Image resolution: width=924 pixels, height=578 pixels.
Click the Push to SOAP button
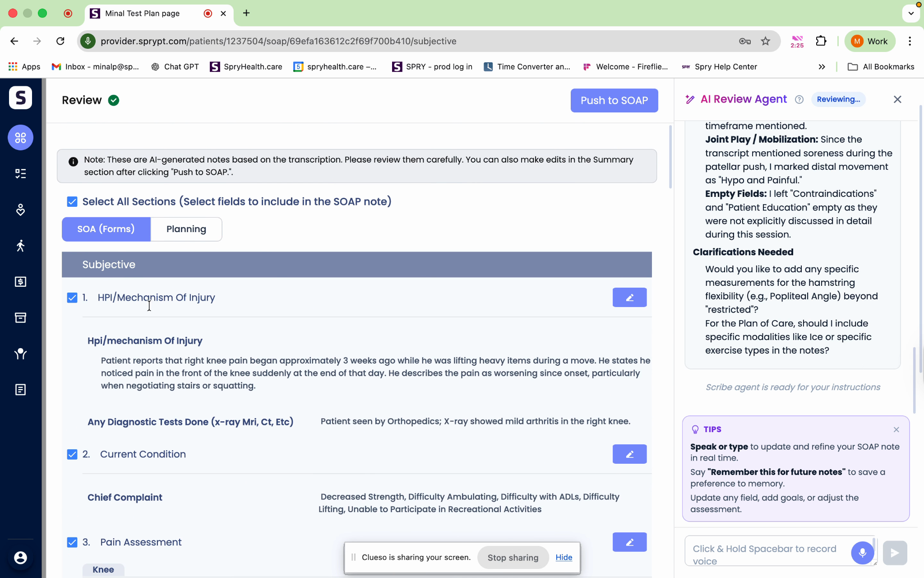[614, 100]
